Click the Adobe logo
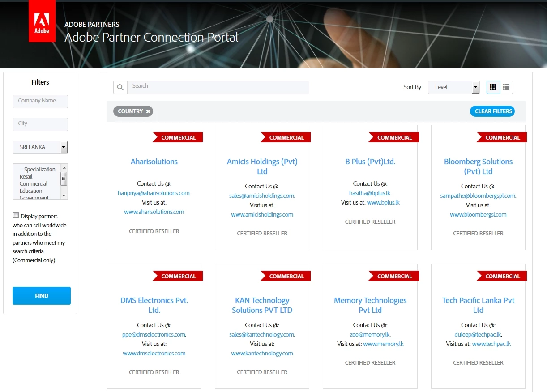Screen dimensions: 547x392 pyautogui.click(x=42, y=21)
